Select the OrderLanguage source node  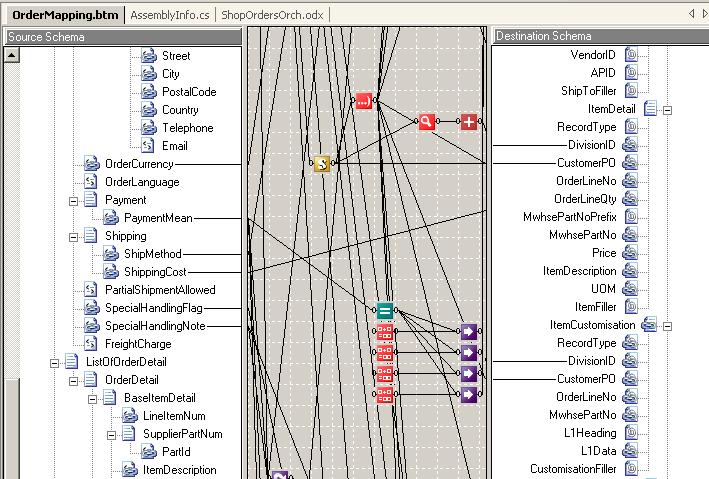[142, 182]
